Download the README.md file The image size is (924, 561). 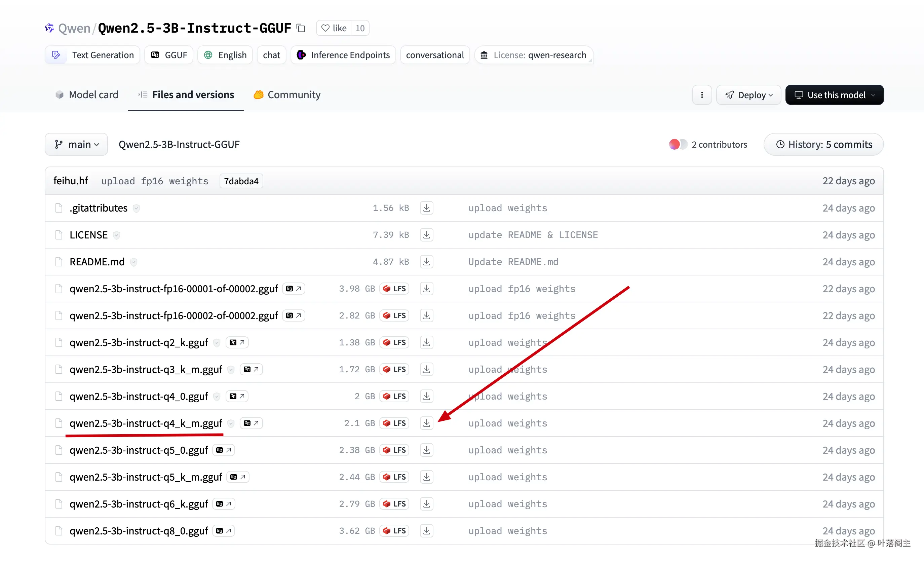[x=426, y=262]
